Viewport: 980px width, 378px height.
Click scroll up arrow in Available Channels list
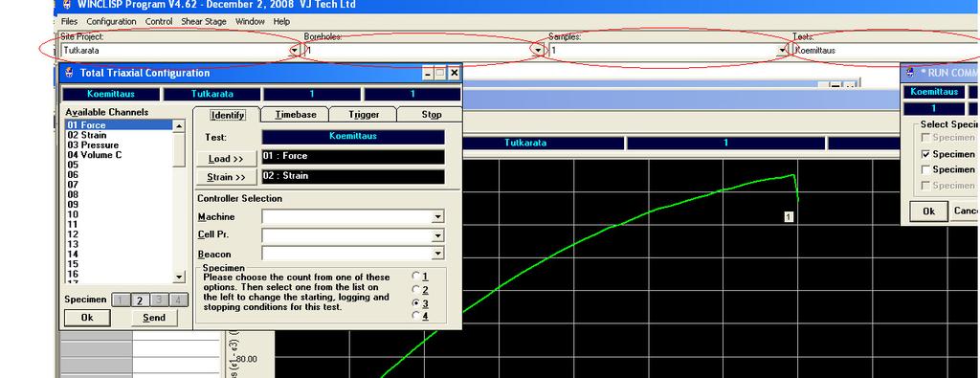[x=179, y=126]
